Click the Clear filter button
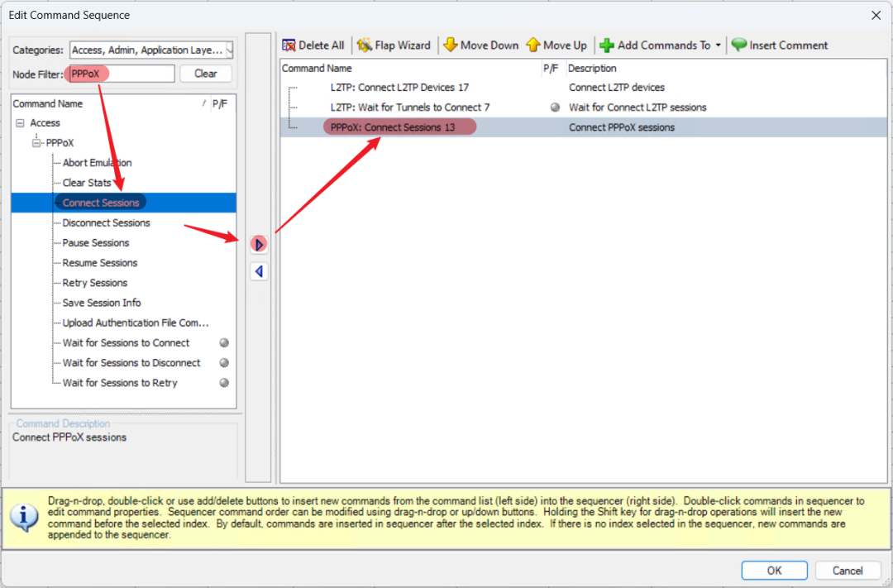This screenshot has width=893, height=588. pyautogui.click(x=205, y=74)
